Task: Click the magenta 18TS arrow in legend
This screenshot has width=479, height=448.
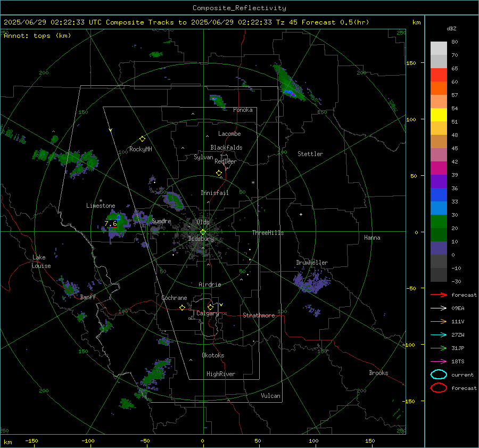Action: tap(439, 362)
